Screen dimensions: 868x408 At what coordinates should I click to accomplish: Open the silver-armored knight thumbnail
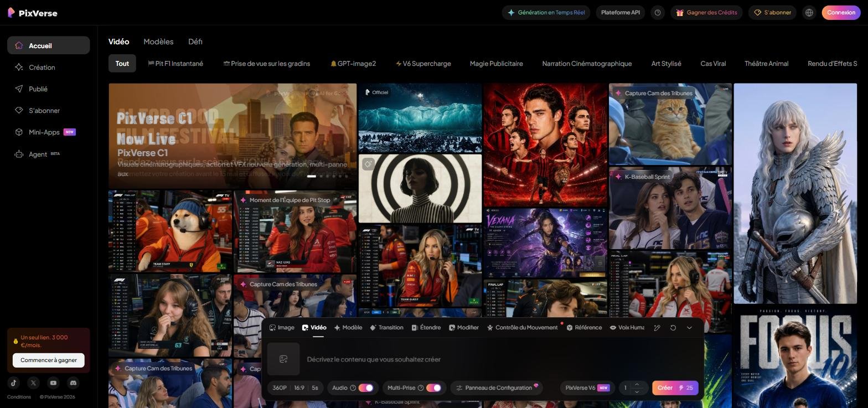[795, 194]
